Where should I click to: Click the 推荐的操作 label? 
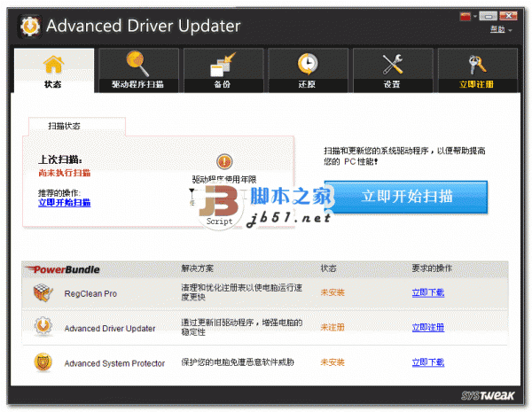pos(59,193)
